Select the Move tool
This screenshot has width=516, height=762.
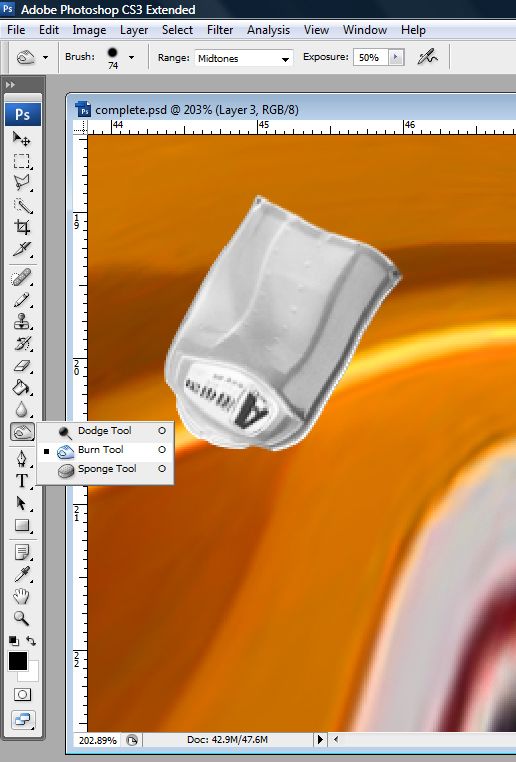pyautogui.click(x=22, y=139)
